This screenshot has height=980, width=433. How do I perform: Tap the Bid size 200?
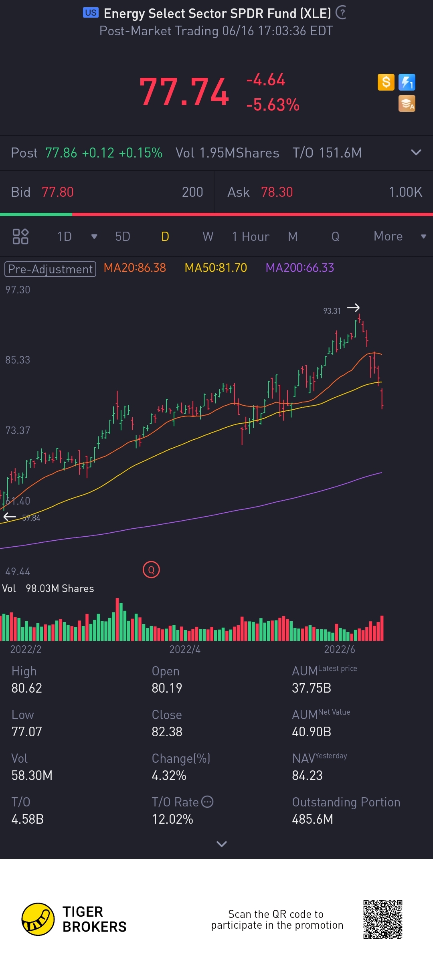(192, 192)
